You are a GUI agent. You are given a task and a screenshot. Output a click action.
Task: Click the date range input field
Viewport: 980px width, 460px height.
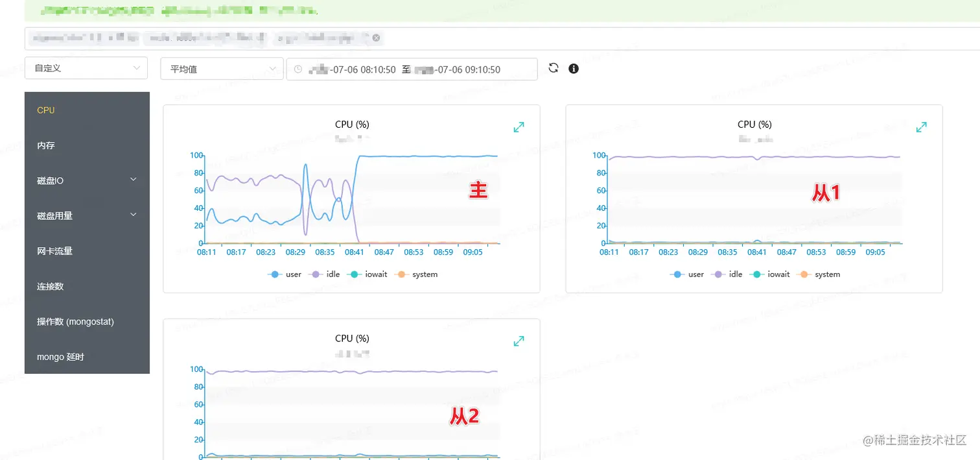pos(412,69)
